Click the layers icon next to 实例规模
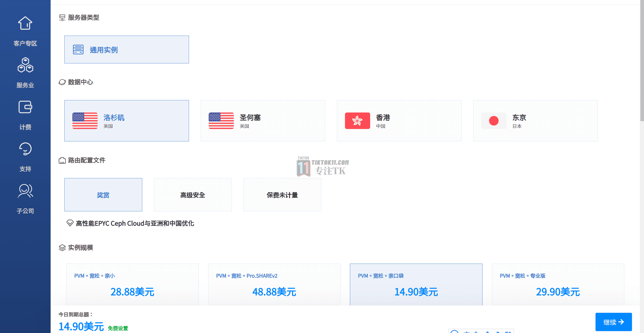The width and height of the screenshot is (644, 333). point(62,247)
